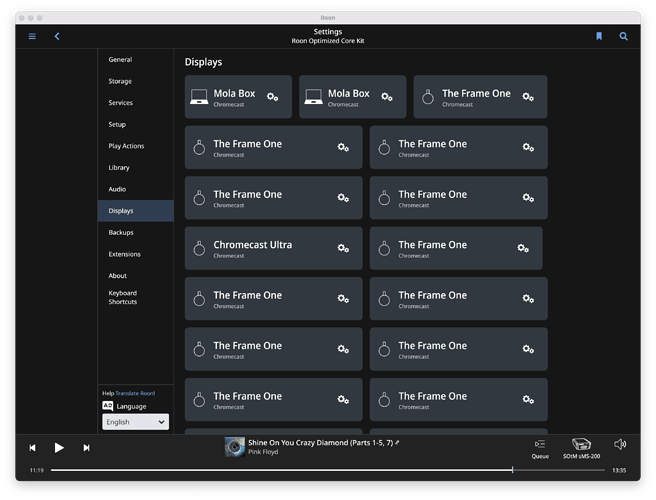Select the Displays settings tab
This screenshot has height=500, width=656.
point(136,211)
